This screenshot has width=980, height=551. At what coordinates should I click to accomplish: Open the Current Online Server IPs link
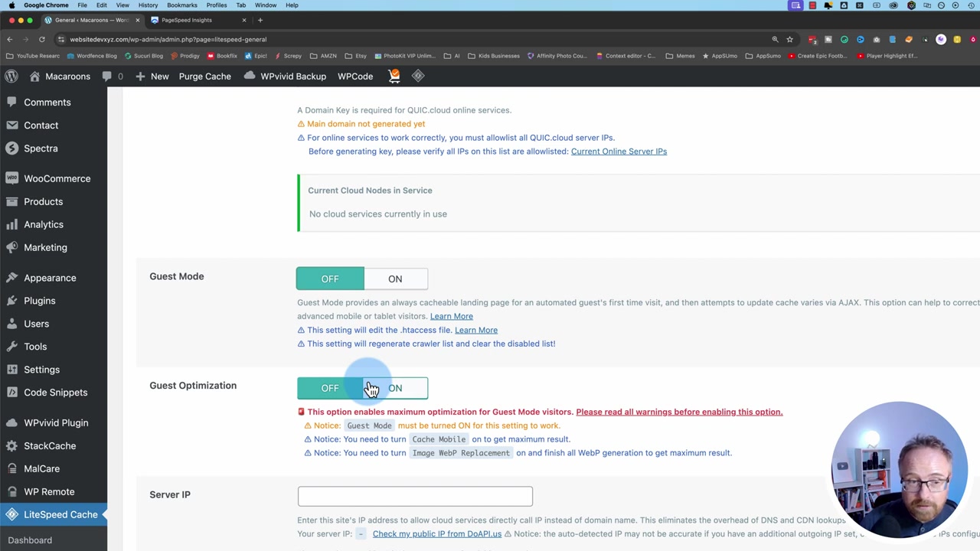(x=619, y=152)
